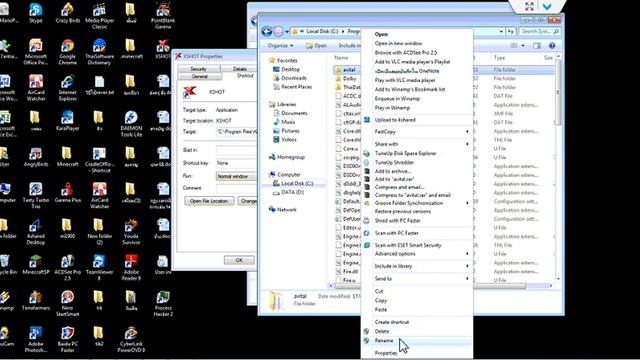Open the address bar history dropdown

coord(501,31)
